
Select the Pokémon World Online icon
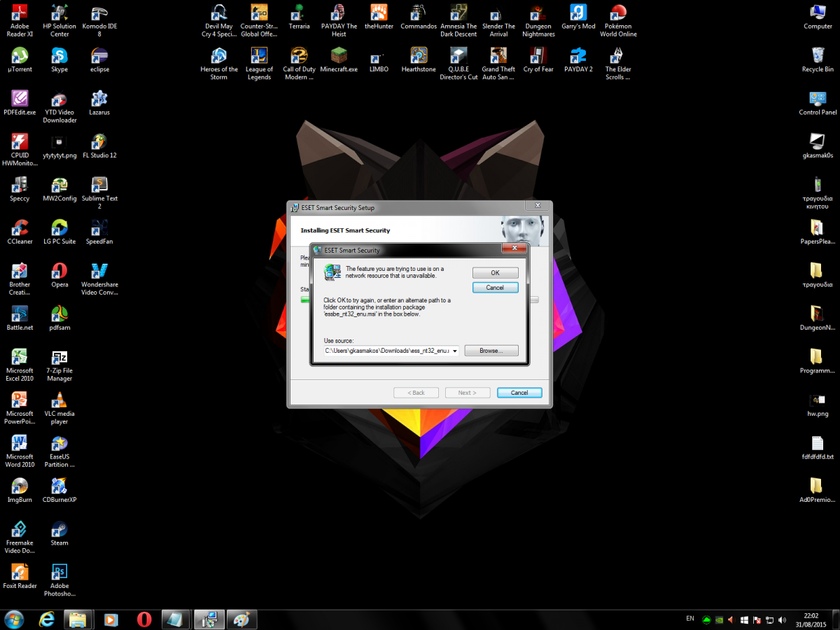click(618, 21)
